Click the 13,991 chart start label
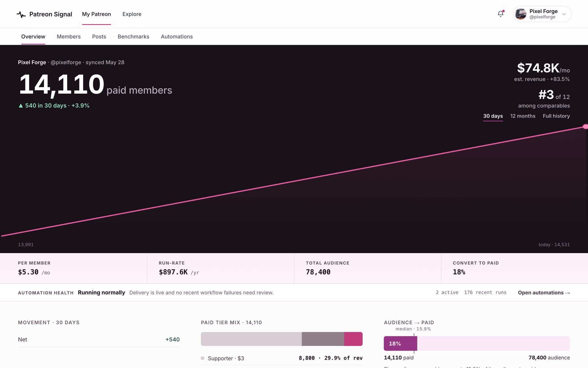 (26, 245)
